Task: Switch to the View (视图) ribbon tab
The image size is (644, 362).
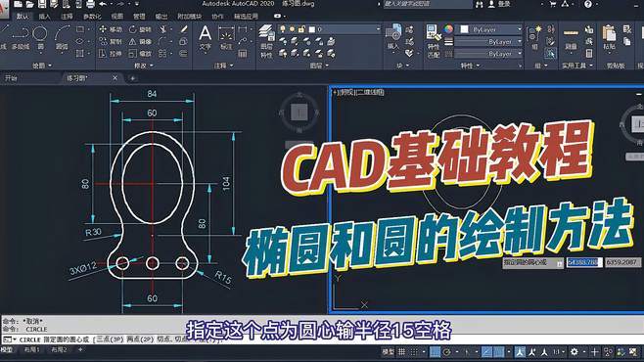Action: [117, 17]
